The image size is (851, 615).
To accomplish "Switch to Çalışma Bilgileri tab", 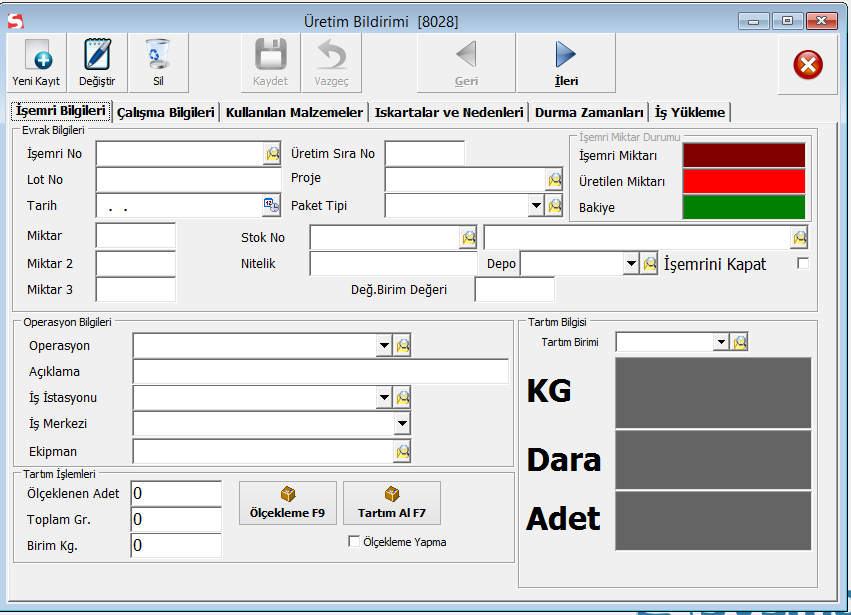I will point(166,112).
